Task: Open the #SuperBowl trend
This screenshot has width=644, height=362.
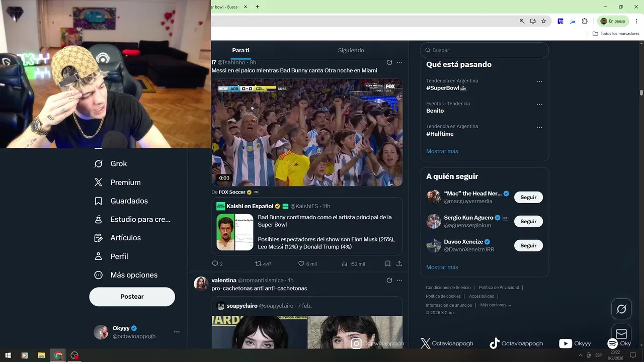Action: pos(446,88)
